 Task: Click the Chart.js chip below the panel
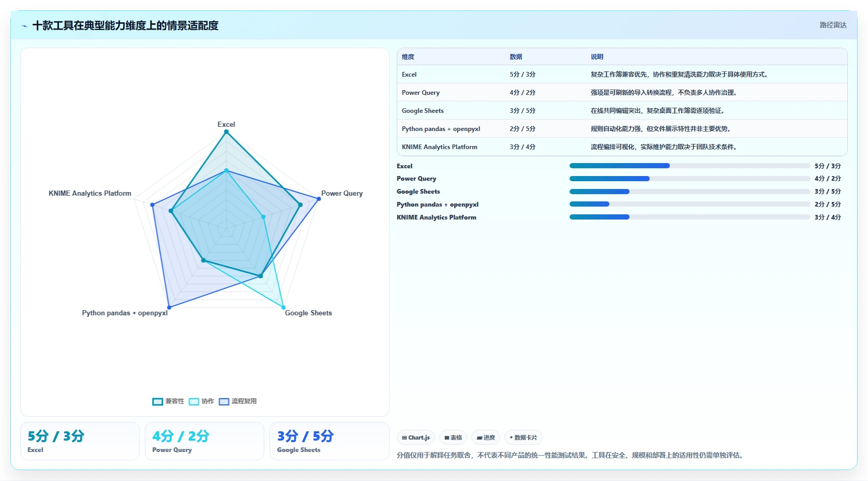416,438
